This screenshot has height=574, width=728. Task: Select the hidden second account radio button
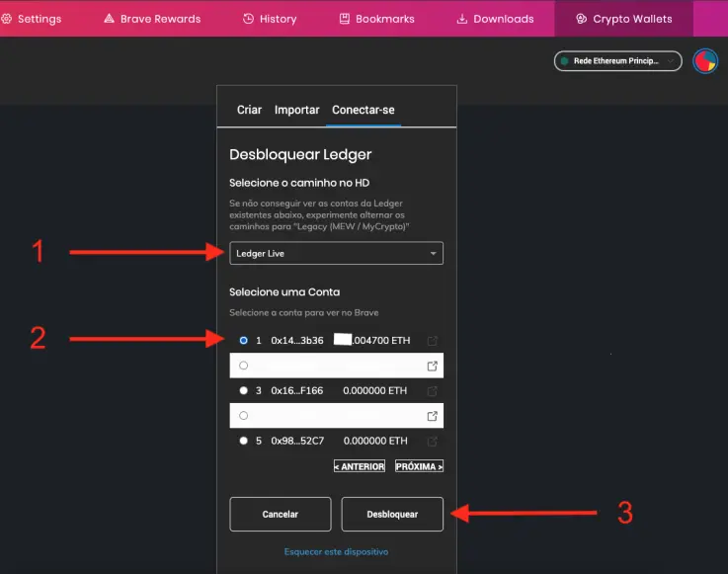pyautogui.click(x=243, y=366)
